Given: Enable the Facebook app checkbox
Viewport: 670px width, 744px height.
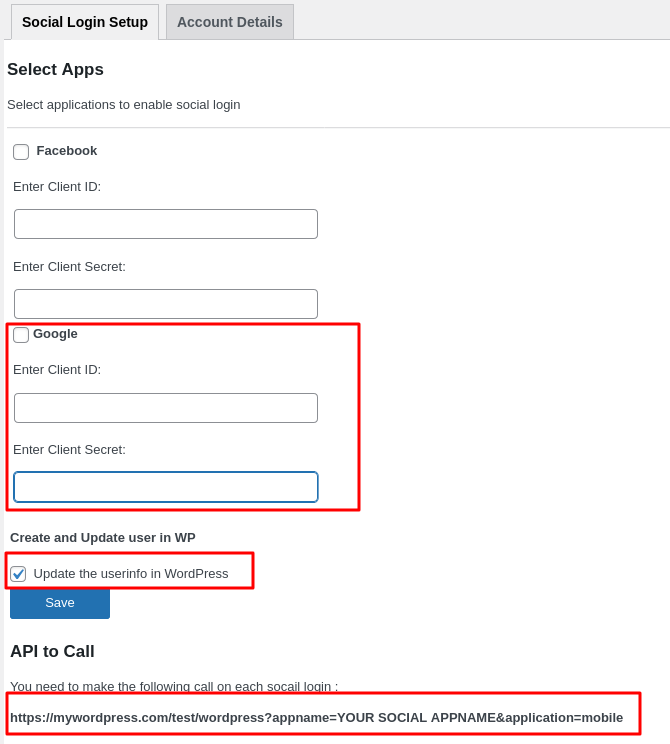Looking at the screenshot, I should pyautogui.click(x=21, y=152).
